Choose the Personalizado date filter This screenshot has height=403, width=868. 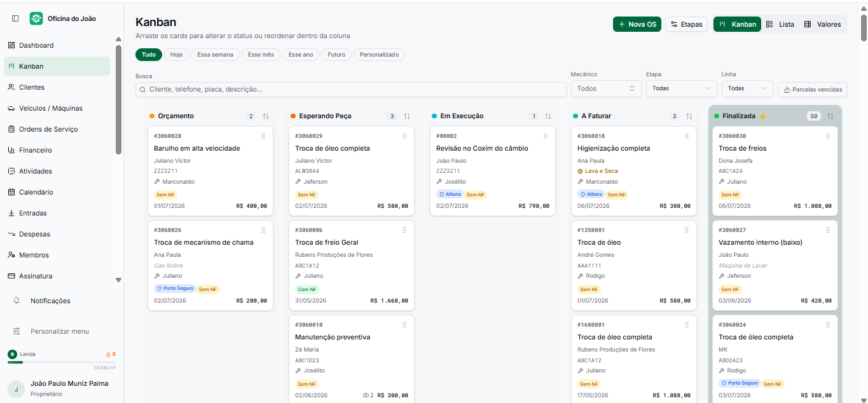click(379, 55)
